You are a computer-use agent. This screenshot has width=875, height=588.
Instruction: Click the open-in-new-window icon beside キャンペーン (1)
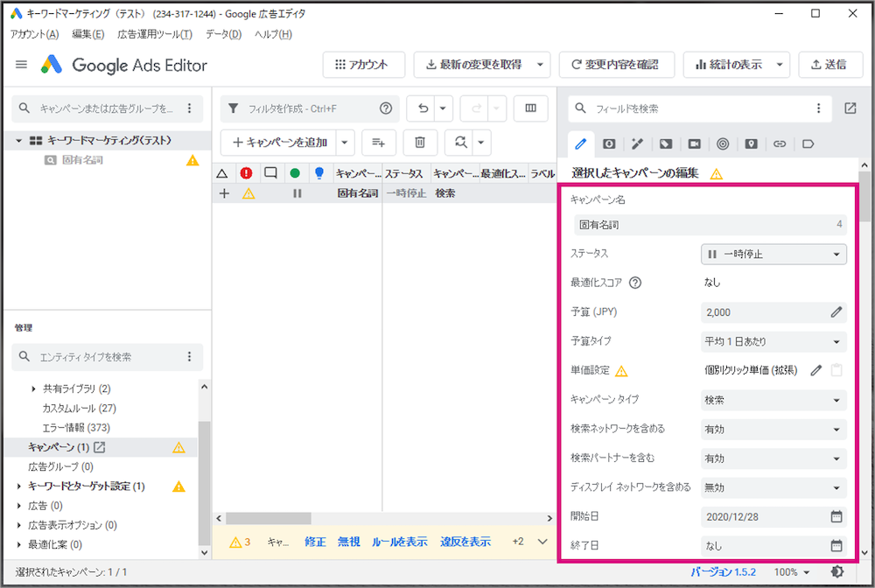pos(100,447)
